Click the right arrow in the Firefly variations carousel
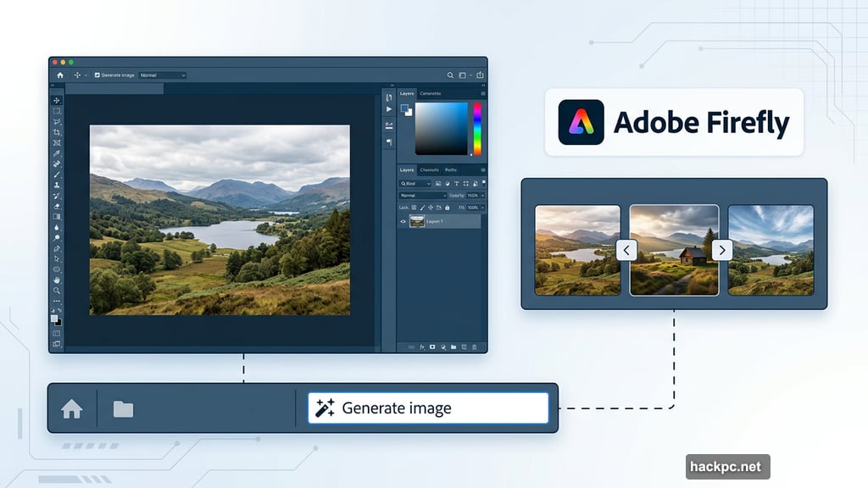This screenshot has width=868, height=488. click(x=721, y=250)
